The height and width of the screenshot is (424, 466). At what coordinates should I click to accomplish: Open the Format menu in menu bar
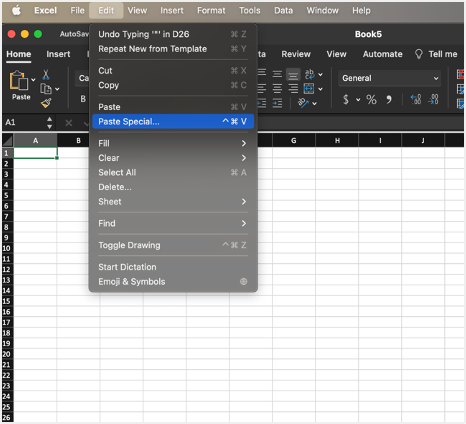(x=211, y=11)
